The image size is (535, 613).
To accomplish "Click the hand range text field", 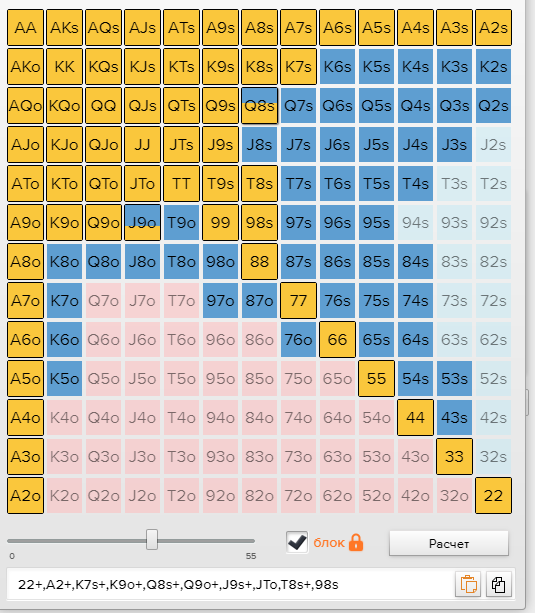I will click(x=231, y=584).
